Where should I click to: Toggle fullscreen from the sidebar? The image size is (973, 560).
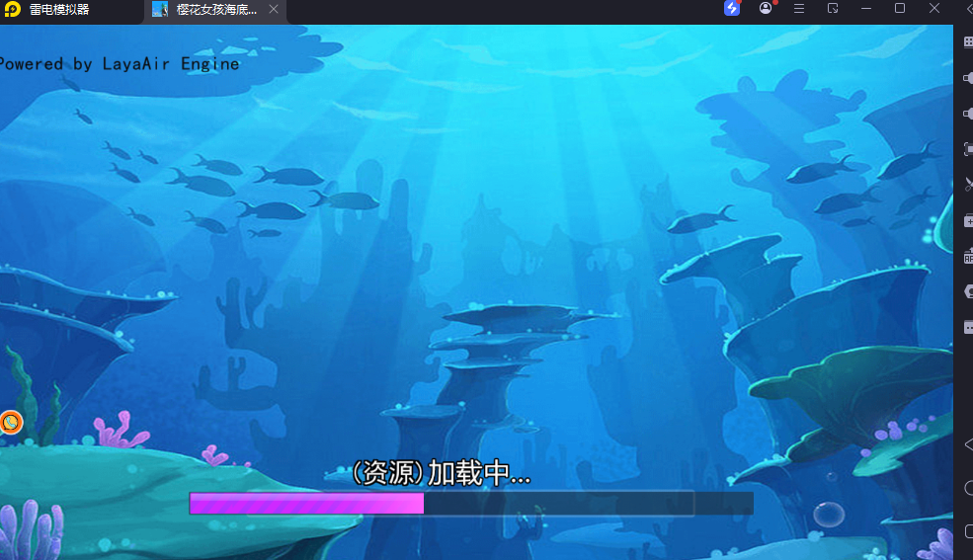pyautogui.click(x=968, y=149)
